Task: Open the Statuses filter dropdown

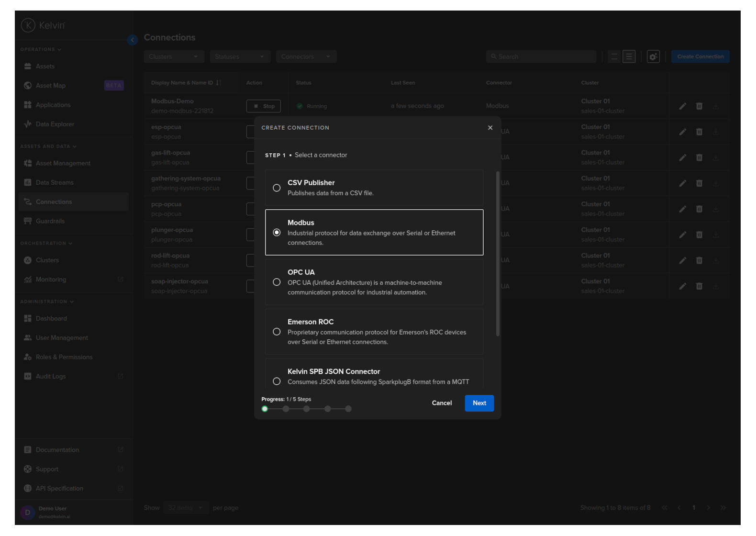Action: [240, 56]
